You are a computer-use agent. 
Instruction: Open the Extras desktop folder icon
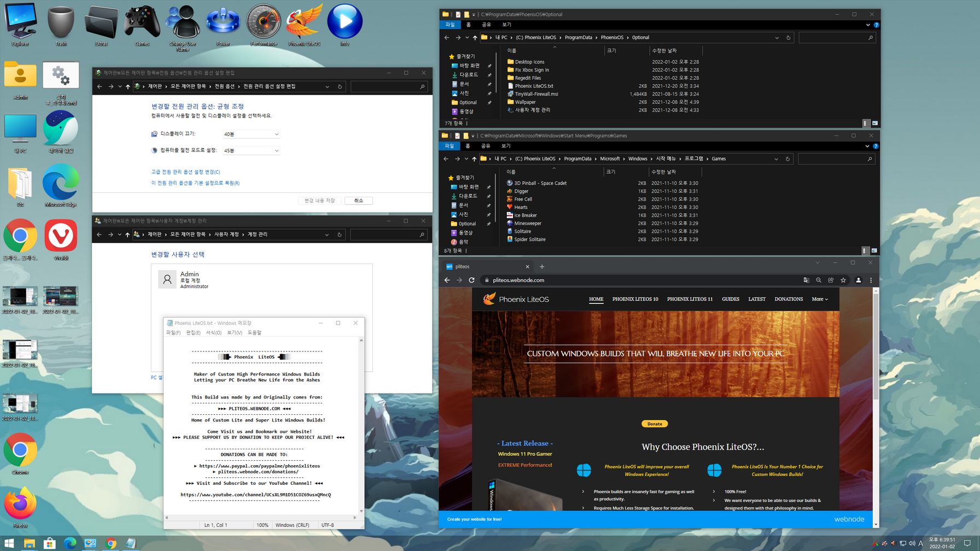point(102,25)
